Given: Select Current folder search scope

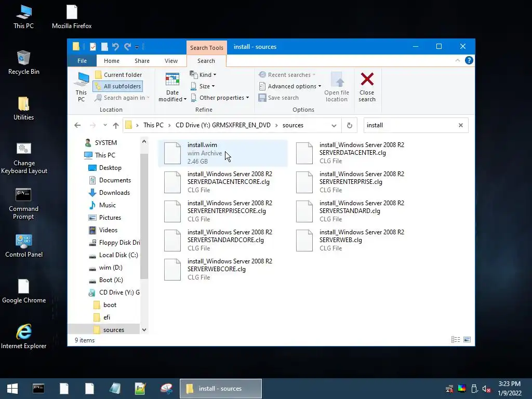Looking at the screenshot, I should point(118,75).
